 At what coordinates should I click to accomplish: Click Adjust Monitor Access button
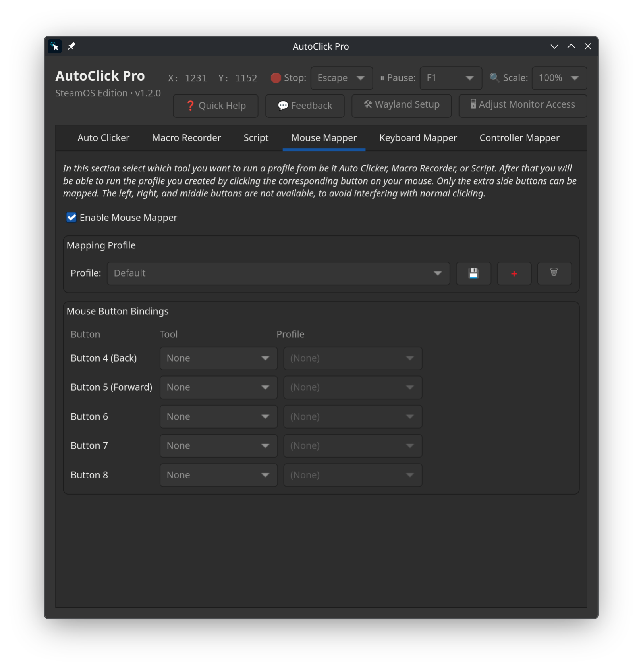(523, 106)
